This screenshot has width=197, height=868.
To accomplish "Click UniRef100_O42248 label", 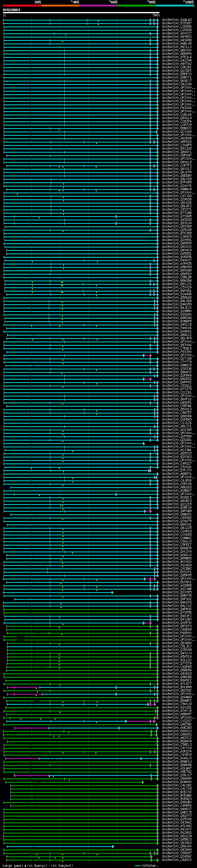I will click(177, 60).
